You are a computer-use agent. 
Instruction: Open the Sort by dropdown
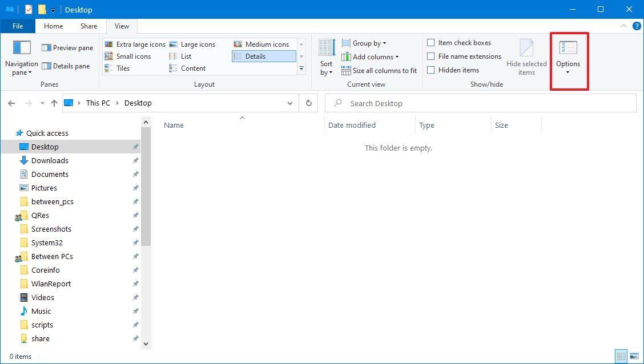tap(326, 57)
